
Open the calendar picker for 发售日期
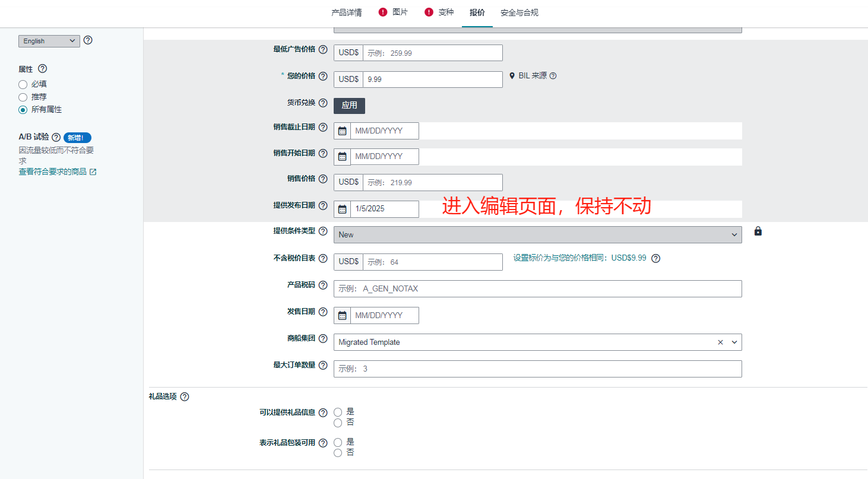pos(342,316)
